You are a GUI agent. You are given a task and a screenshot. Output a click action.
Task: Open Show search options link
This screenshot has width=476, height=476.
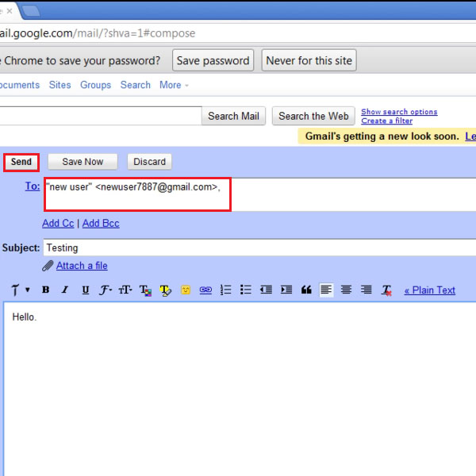tap(399, 112)
